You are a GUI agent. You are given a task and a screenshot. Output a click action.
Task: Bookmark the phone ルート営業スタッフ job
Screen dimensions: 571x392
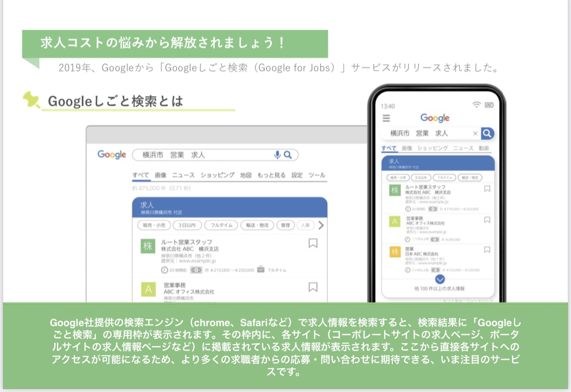click(x=487, y=189)
